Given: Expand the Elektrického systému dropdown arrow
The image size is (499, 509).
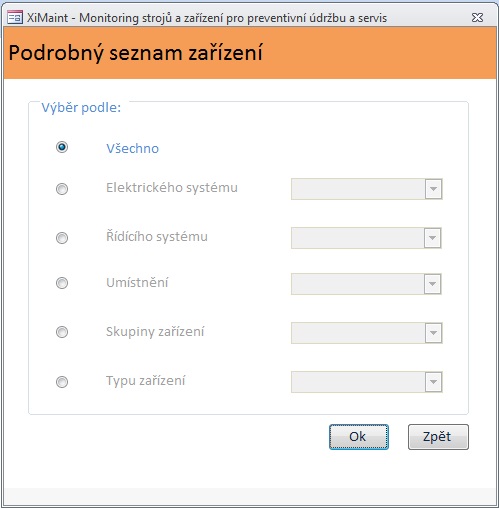Looking at the screenshot, I should 433,189.
